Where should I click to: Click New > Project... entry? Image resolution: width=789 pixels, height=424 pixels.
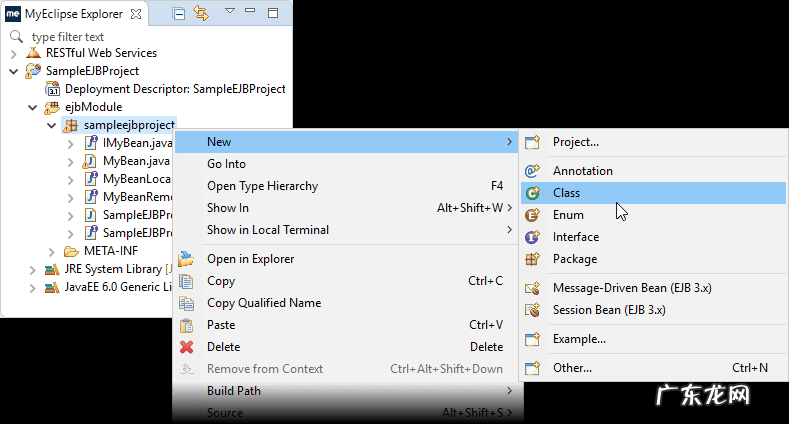click(x=576, y=142)
